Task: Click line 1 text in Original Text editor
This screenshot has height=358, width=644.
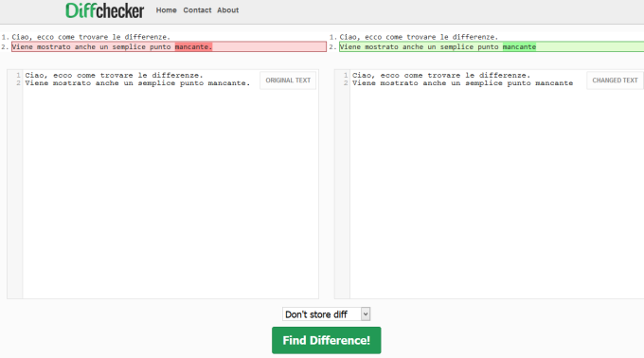Action: click(114, 75)
